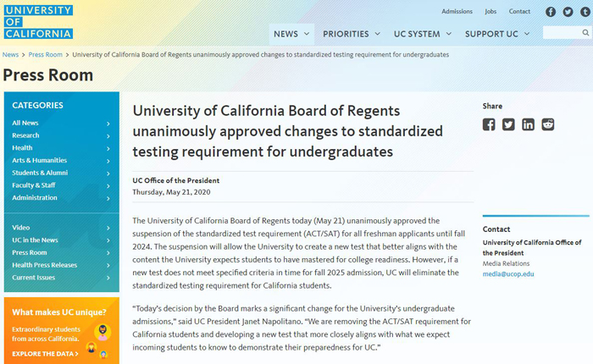Expand the PRIORITIES dropdown menu

click(x=352, y=34)
